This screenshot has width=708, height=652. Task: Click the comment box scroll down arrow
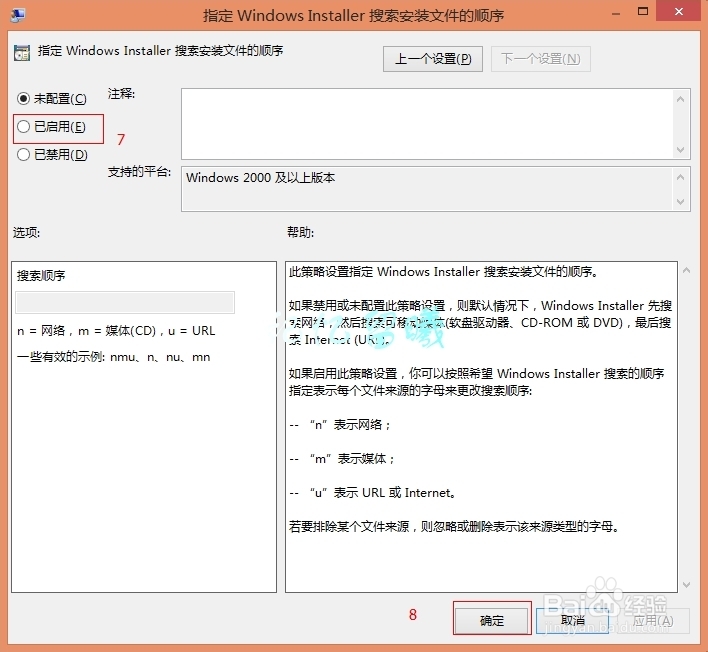680,149
